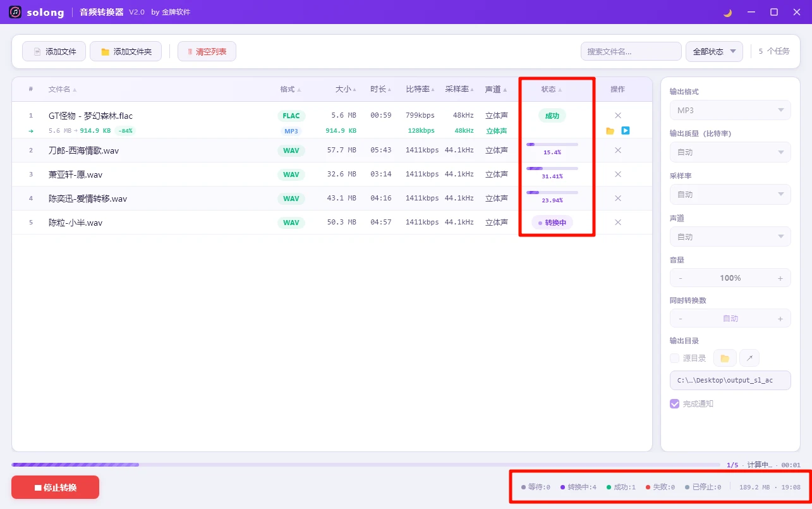Enable the 源目录 checkbox

click(674, 359)
